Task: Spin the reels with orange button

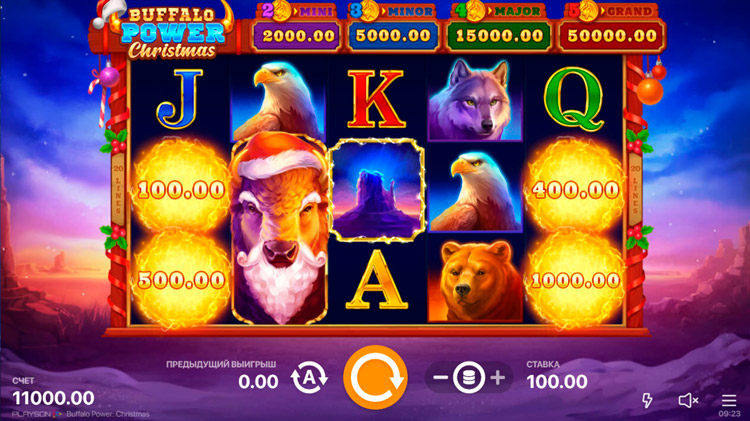Action: [375, 377]
